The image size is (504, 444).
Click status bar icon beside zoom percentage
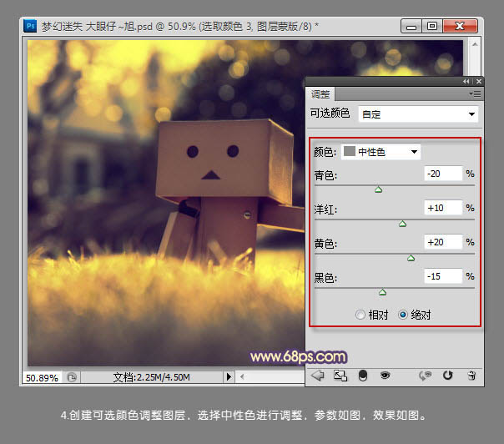[73, 377]
